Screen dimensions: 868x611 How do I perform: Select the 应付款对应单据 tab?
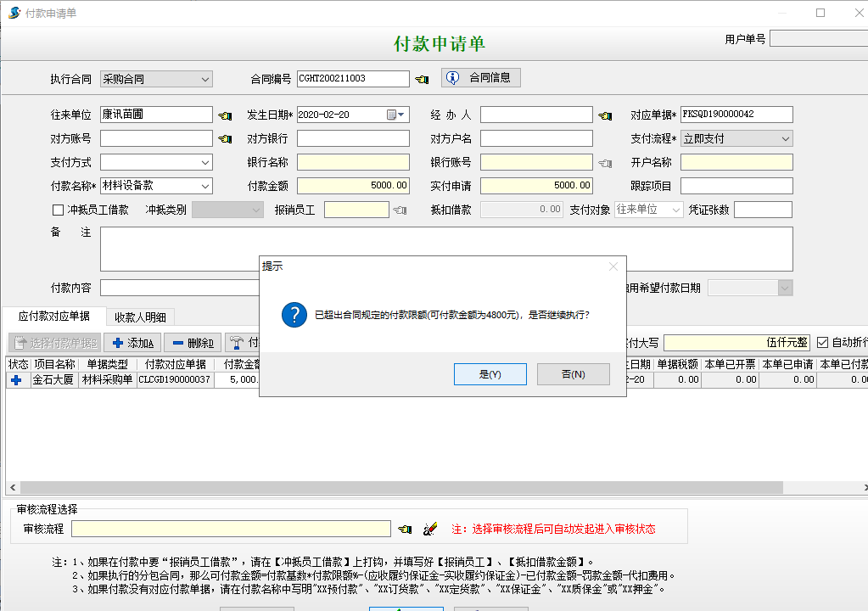click(x=53, y=316)
